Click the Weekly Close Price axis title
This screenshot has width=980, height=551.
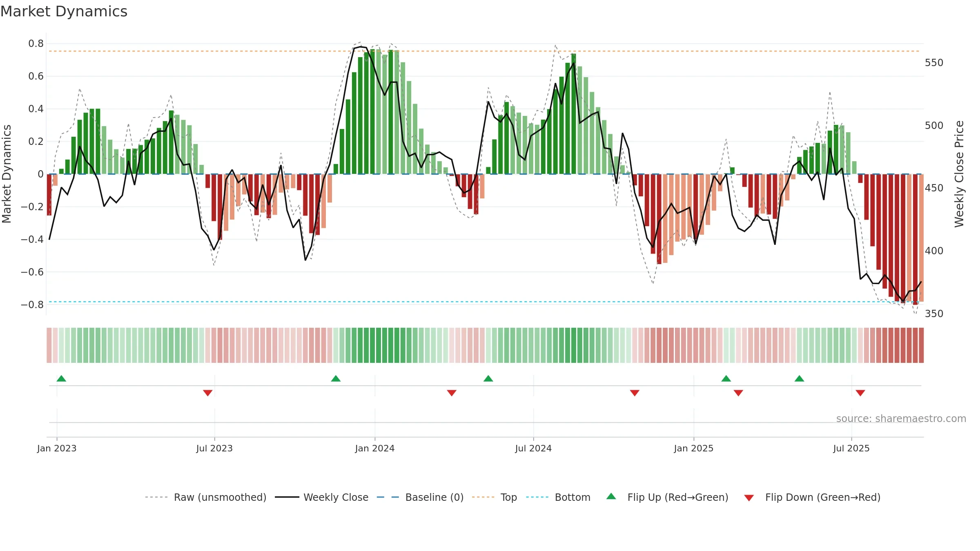tap(959, 174)
